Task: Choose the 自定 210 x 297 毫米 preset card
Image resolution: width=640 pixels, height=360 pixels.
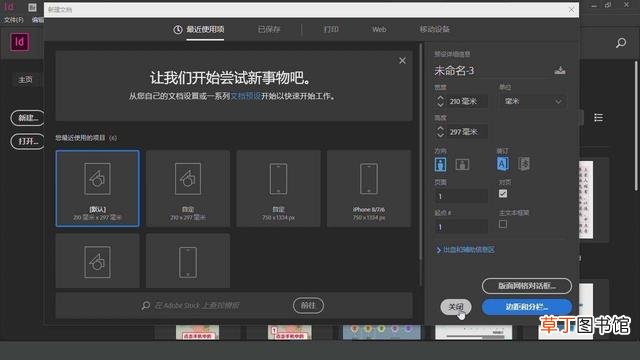Action: 188,188
